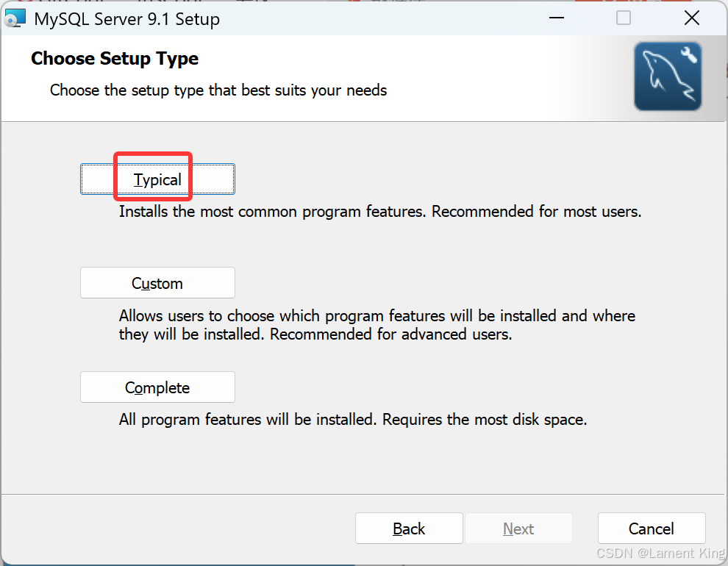Click the Choose Setup Type heading
728x566 pixels.
point(115,58)
